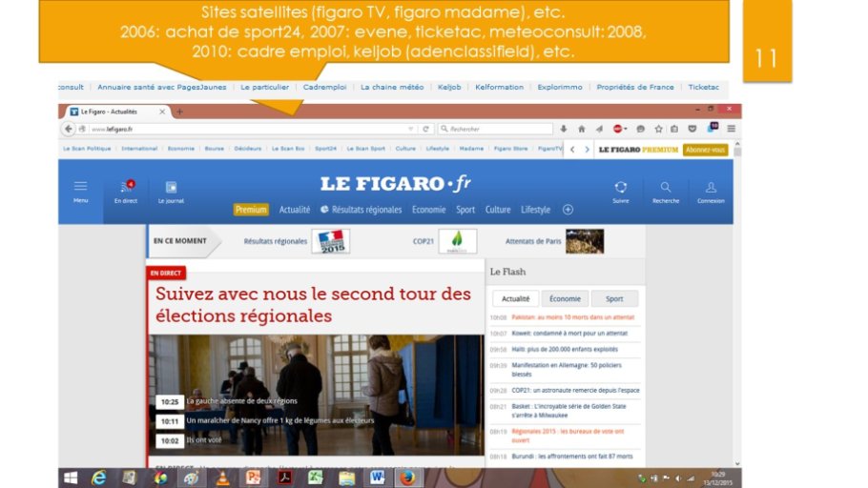Click the chat bubble toolbar icon
The height and width of the screenshot is (488, 868).
640,129
